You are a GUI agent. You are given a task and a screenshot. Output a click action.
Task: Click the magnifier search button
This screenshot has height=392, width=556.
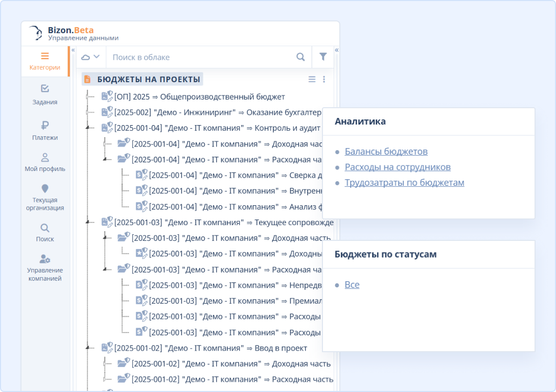(x=300, y=57)
